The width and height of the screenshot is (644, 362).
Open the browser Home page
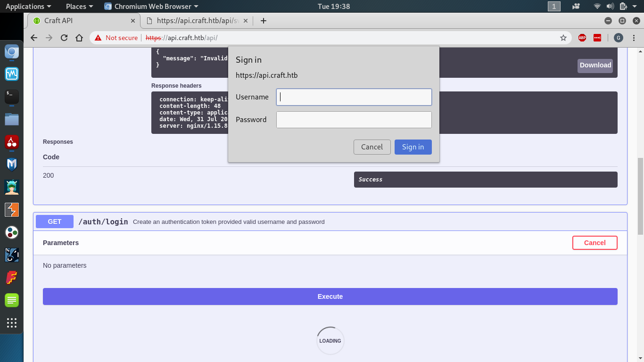[x=79, y=38]
